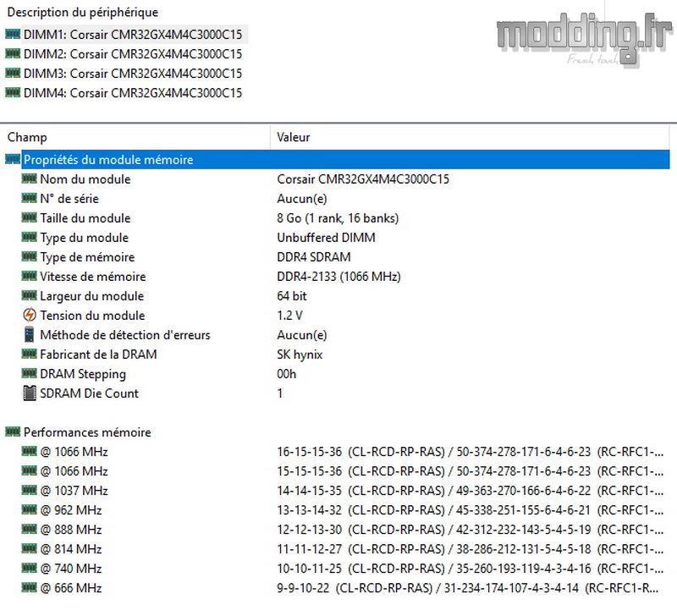677x616 pixels.
Task: Click the 64 bit value
Action: pyautogui.click(x=292, y=296)
